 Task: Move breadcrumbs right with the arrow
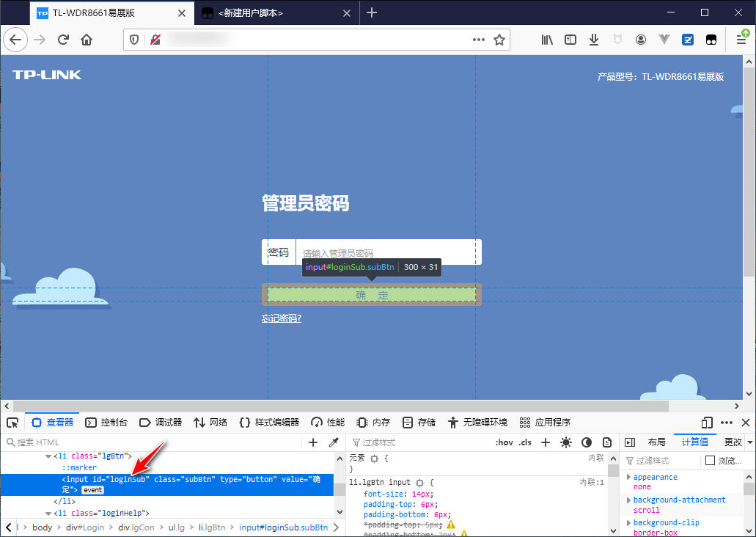pyautogui.click(x=336, y=527)
